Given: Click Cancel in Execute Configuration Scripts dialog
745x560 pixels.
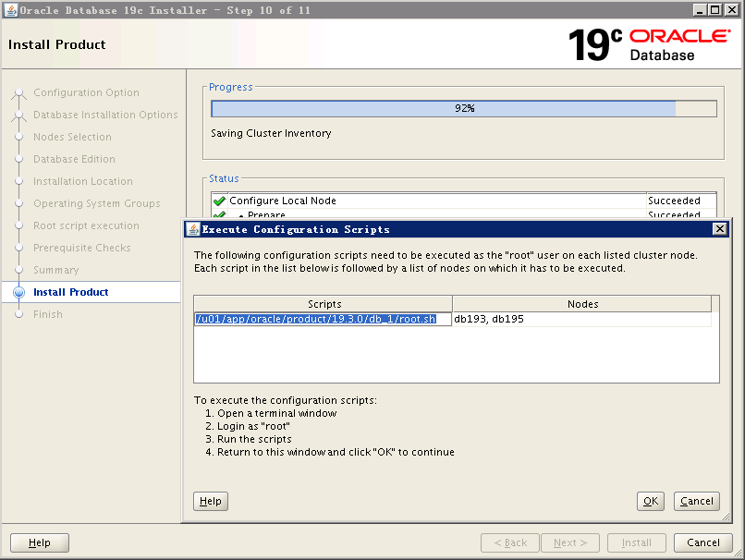Looking at the screenshot, I should (697, 501).
